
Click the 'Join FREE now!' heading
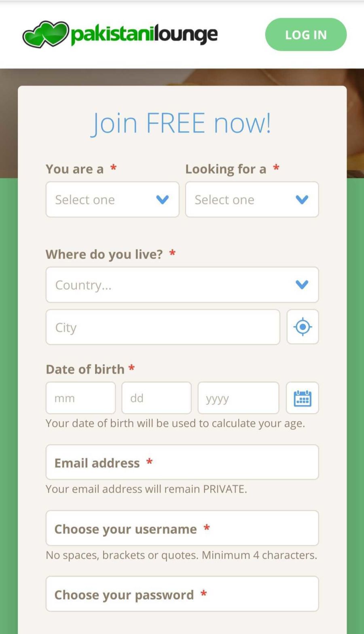click(182, 123)
